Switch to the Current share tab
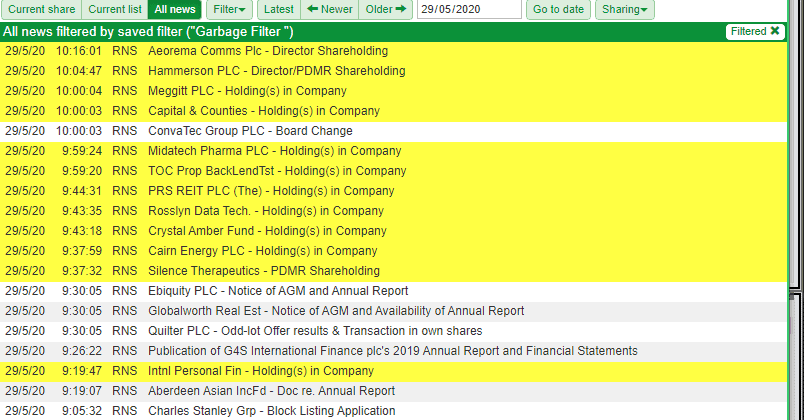 tap(42, 9)
